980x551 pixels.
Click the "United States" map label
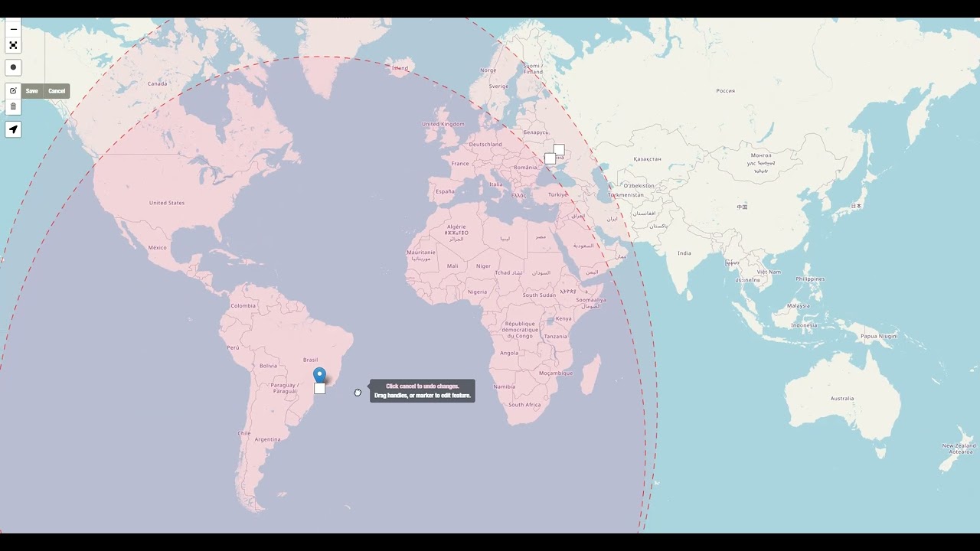pyautogui.click(x=167, y=203)
